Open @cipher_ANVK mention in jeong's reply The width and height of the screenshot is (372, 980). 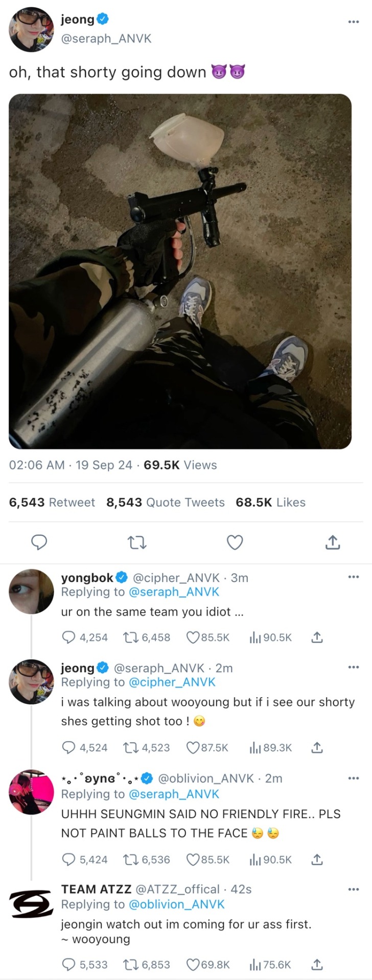[172, 682]
